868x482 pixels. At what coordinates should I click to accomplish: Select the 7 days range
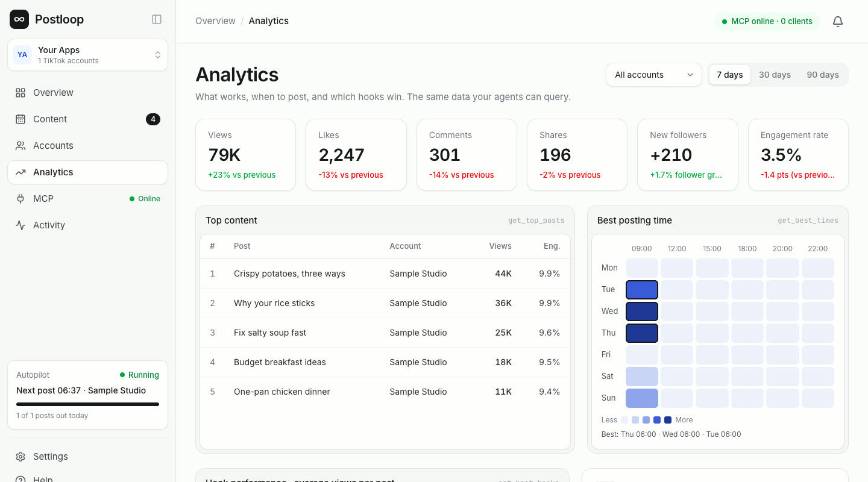(730, 75)
